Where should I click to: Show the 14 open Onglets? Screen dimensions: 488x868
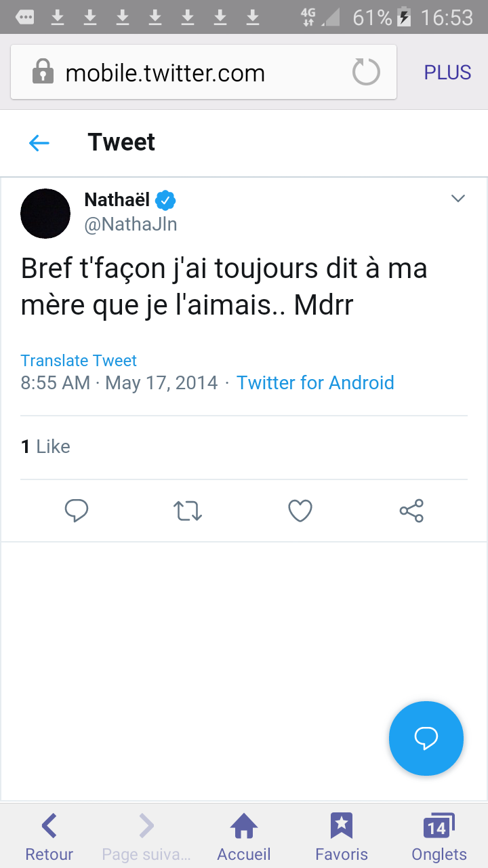coord(439,837)
